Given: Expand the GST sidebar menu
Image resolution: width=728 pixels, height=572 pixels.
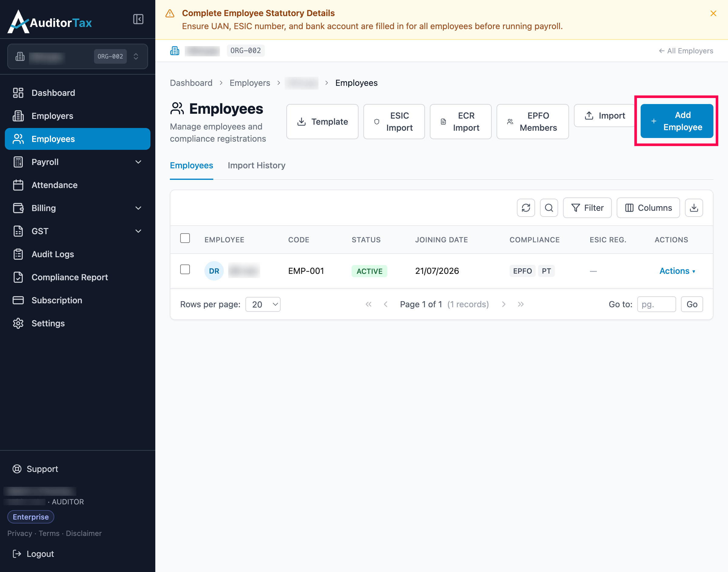Looking at the screenshot, I should tap(78, 231).
